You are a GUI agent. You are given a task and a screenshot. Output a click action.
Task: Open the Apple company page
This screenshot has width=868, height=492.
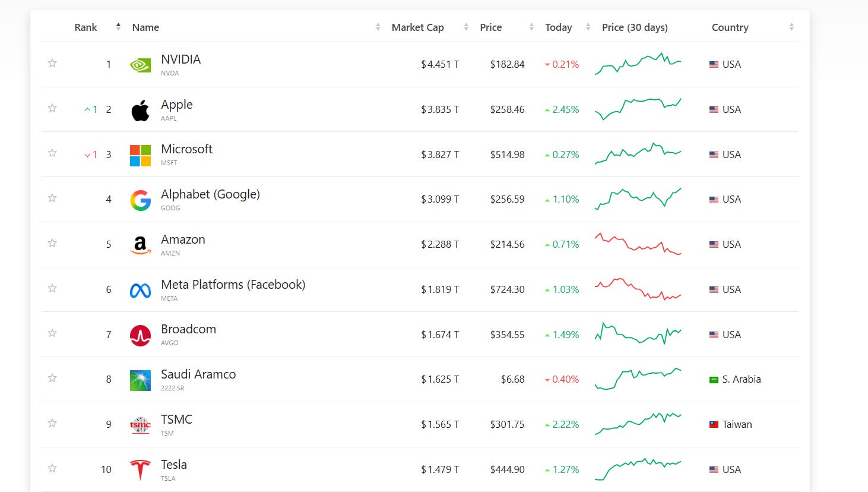tap(177, 105)
